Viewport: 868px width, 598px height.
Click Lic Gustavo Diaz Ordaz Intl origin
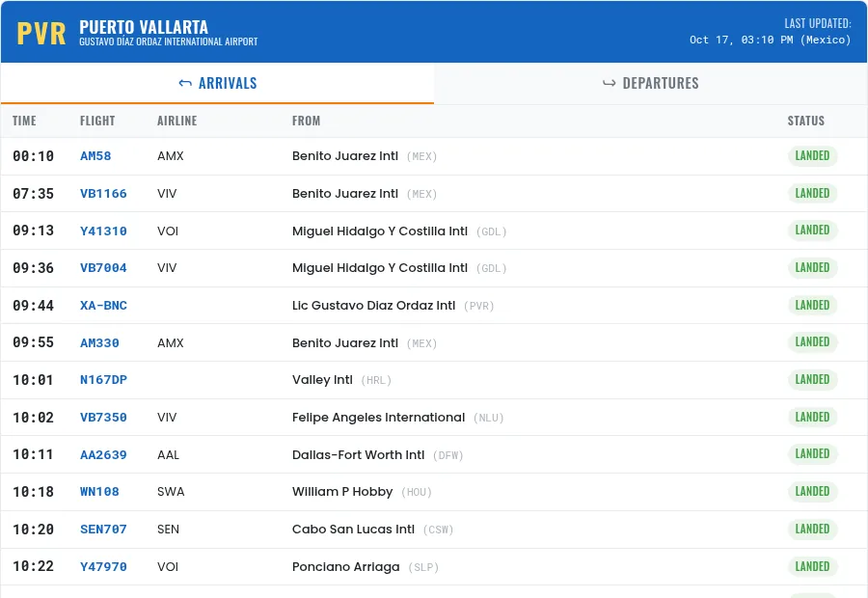pyautogui.click(x=373, y=306)
